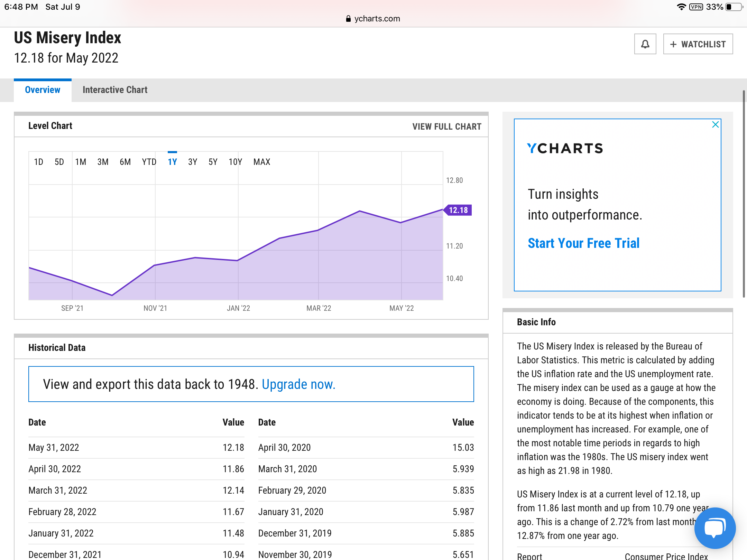Screen dimensions: 747x560
Task: Click the 11.48 January 2022 value
Action: (233, 533)
